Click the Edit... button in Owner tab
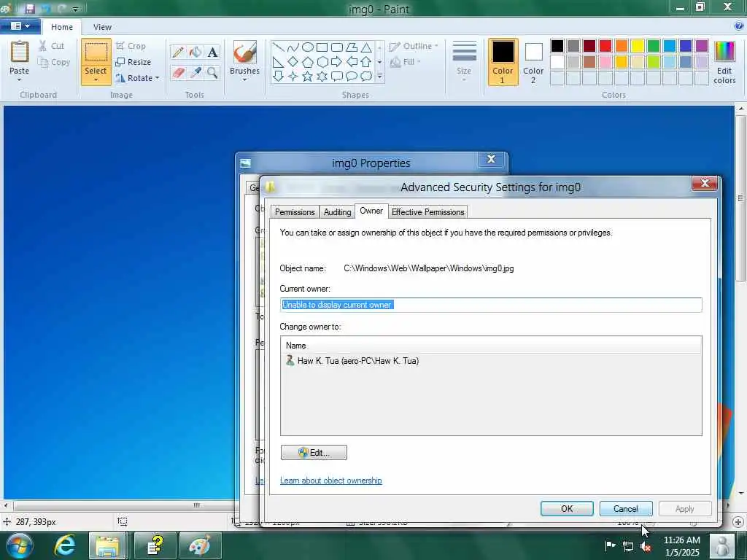 pyautogui.click(x=314, y=452)
